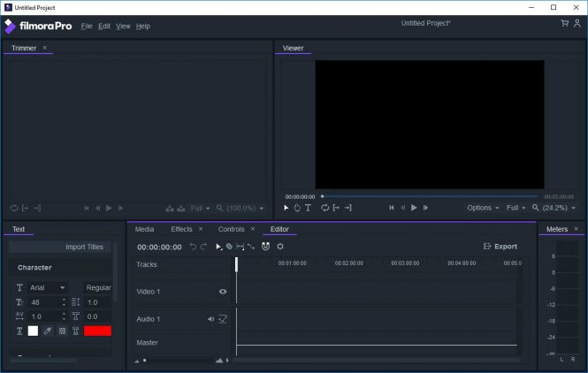Select the Slip tool in Editor

[240, 247]
